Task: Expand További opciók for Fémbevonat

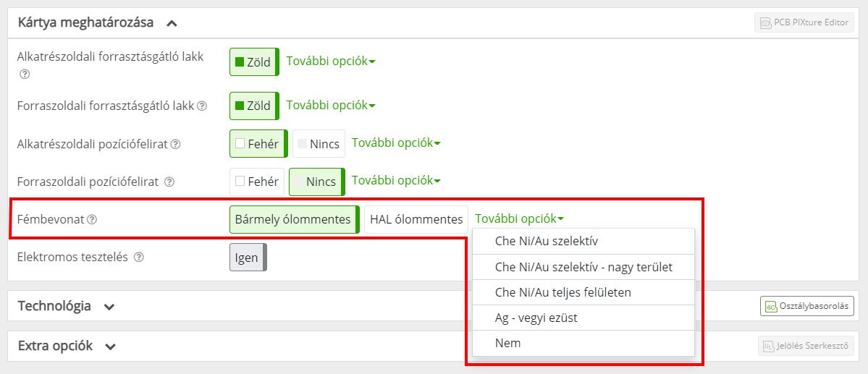Action: pyautogui.click(x=519, y=218)
